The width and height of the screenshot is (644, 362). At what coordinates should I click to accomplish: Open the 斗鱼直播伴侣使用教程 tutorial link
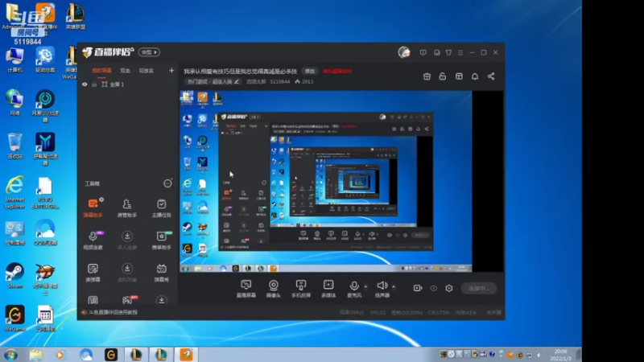pos(113,312)
